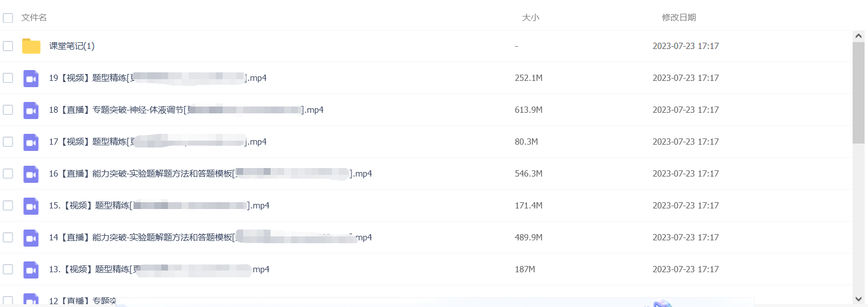Click the scrollbar up arrow
This screenshot has width=868, height=307.
[859, 36]
